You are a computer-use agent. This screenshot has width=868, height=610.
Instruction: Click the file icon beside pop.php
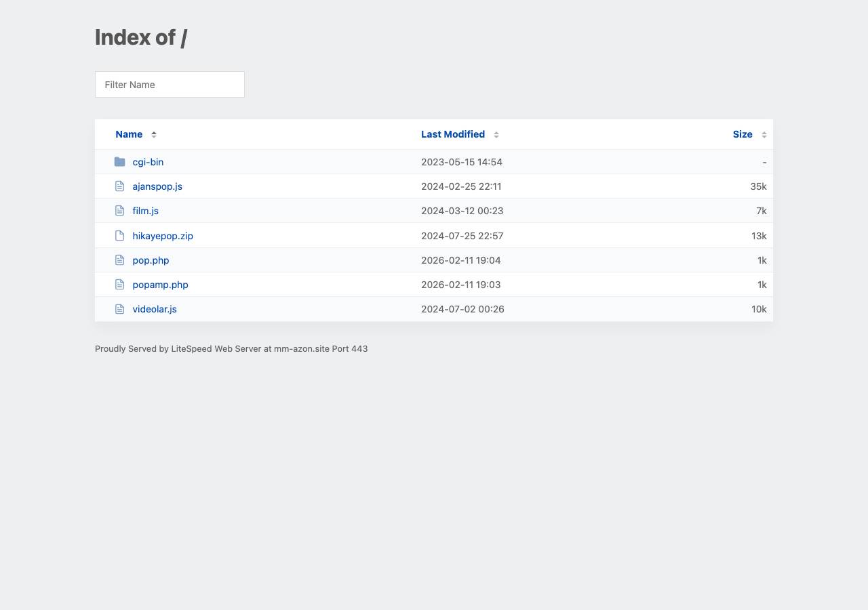[120, 260]
